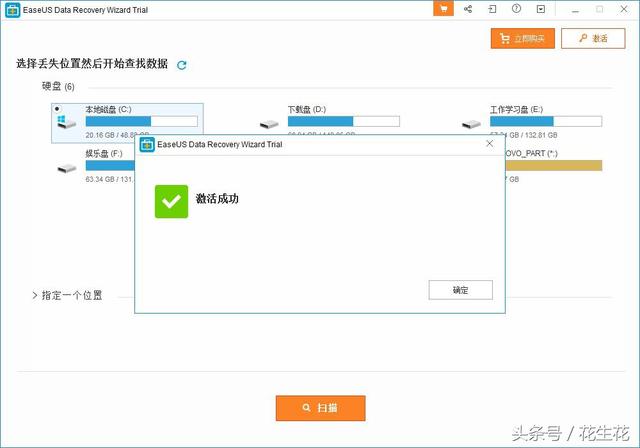
Task: Click the Windows drive icon for C:
Action: pyautogui.click(x=67, y=122)
